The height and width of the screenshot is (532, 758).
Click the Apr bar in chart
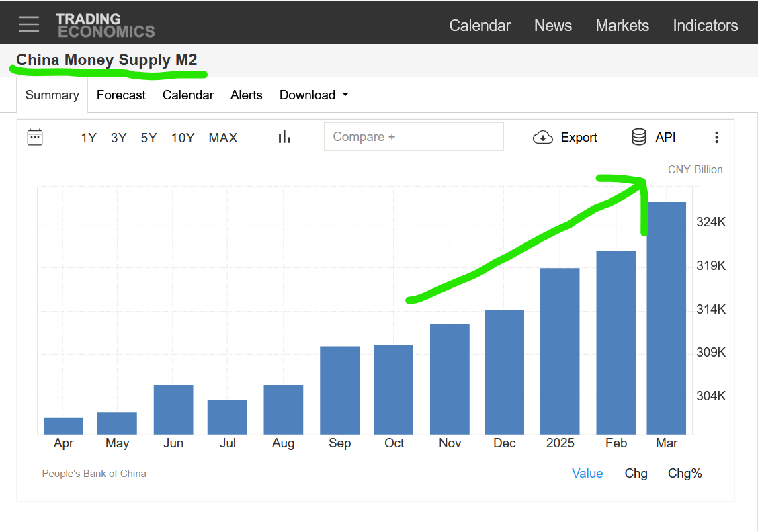pyautogui.click(x=63, y=426)
